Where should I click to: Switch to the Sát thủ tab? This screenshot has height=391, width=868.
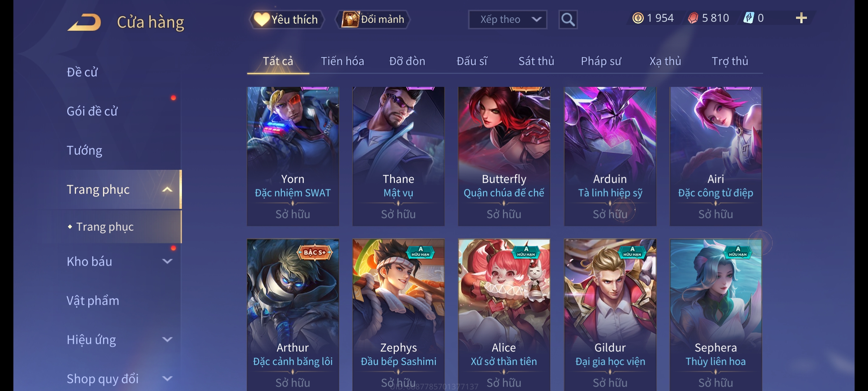tap(536, 61)
